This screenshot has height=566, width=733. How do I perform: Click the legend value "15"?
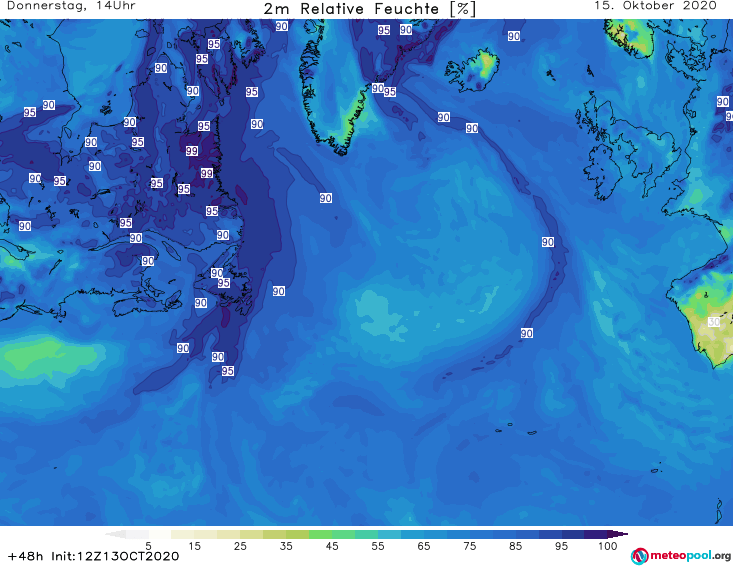[194, 546]
